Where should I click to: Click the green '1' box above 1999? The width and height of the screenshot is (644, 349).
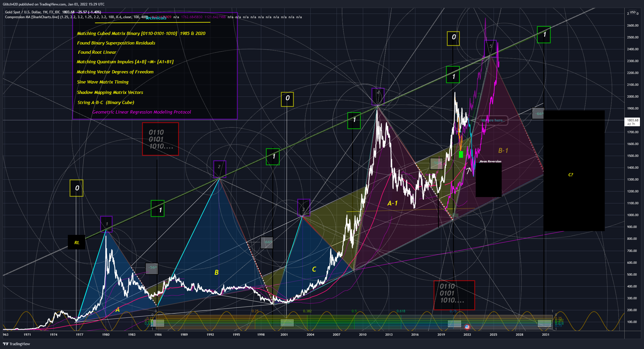[x=272, y=157]
